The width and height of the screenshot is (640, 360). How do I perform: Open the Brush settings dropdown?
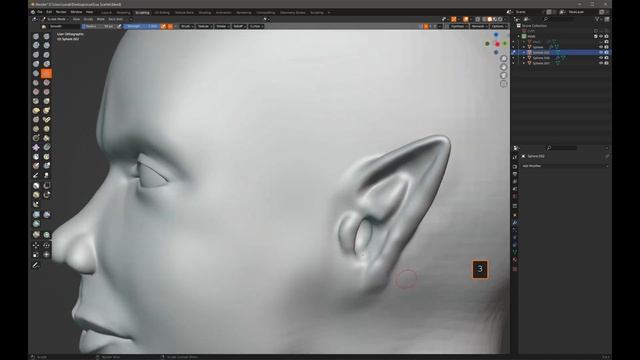187,26
